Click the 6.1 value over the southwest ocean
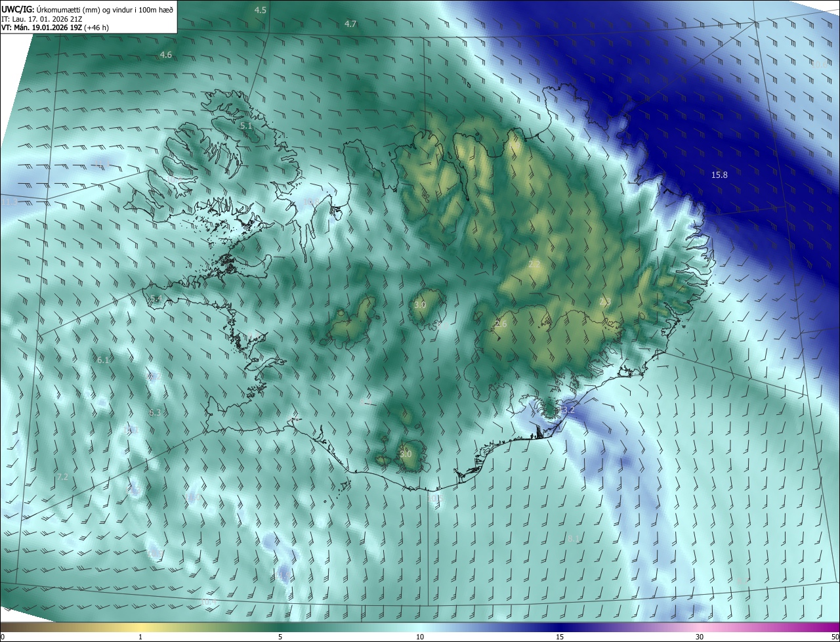Image resolution: width=840 pixels, height=642 pixels. pos(102,360)
